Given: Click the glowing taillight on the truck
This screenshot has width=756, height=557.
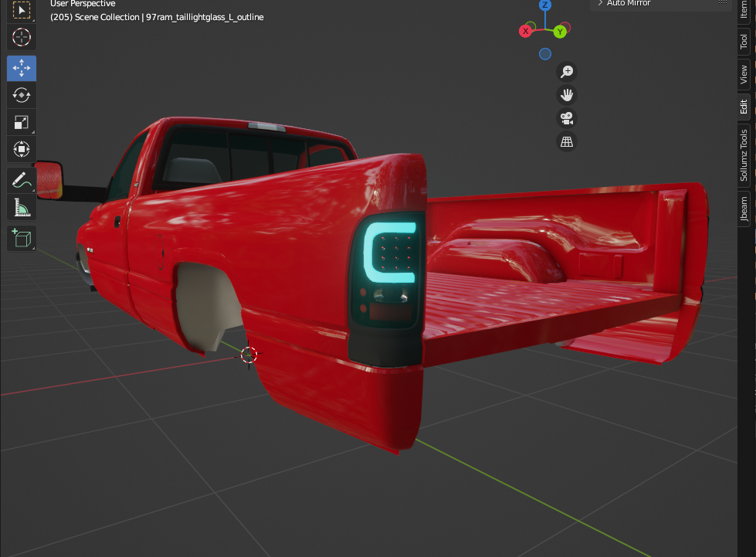Looking at the screenshot, I should click(x=389, y=253).
